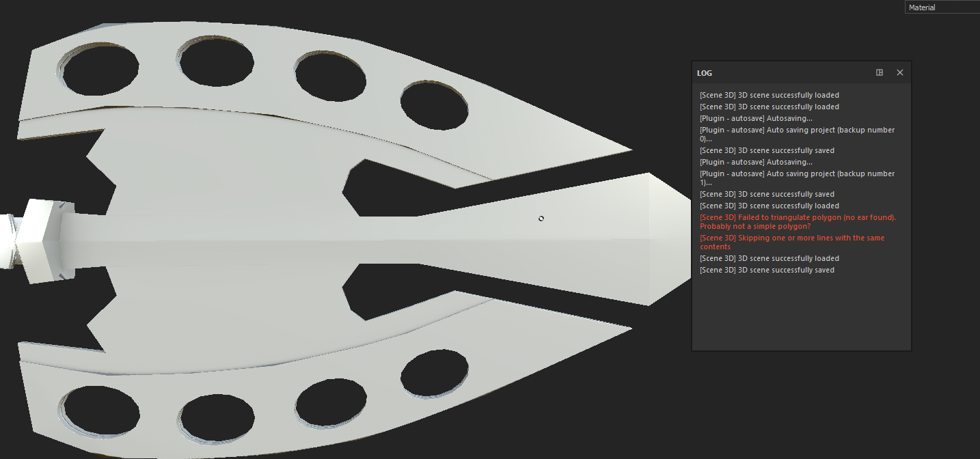Undock the LOG panel with dock icon
The image size is (980, 459).
(880, 72)
